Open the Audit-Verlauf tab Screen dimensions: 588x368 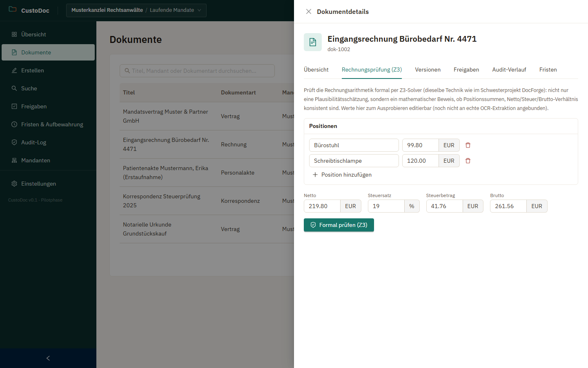pyautogui.click(x=509, y=70)
